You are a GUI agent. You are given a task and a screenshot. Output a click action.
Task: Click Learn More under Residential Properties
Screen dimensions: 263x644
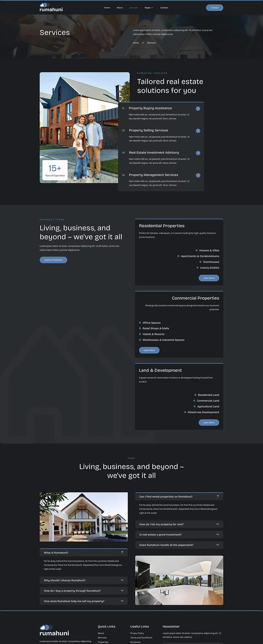point(209,278)
